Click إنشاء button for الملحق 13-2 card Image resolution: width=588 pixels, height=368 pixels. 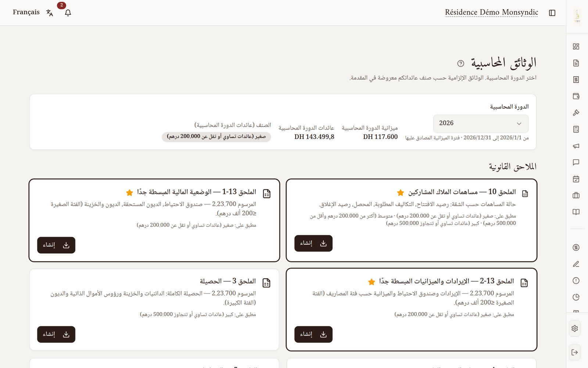(313, 334)
